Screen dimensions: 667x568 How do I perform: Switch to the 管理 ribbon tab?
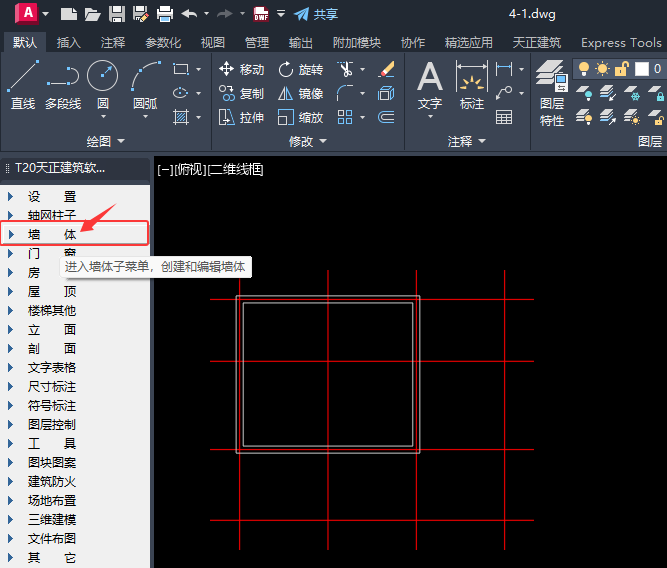pos(257,43)
